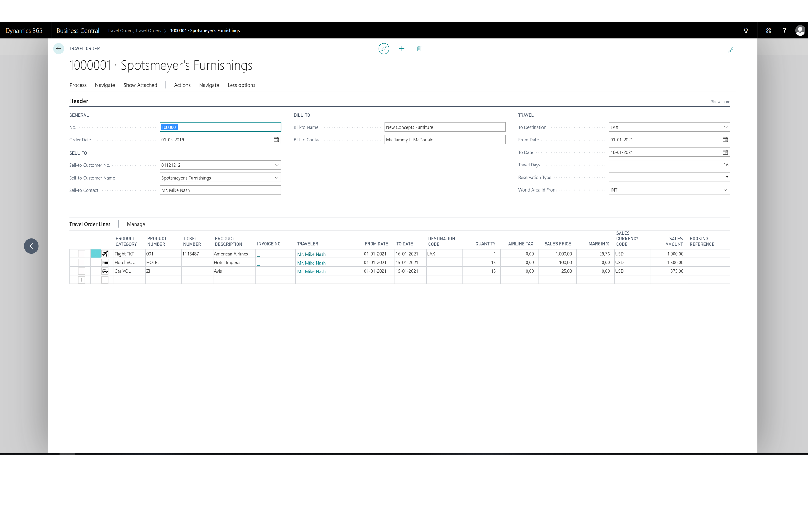Click Travel Orders breadcrumb link
812x506 pixels.
(x=135, y=31)
